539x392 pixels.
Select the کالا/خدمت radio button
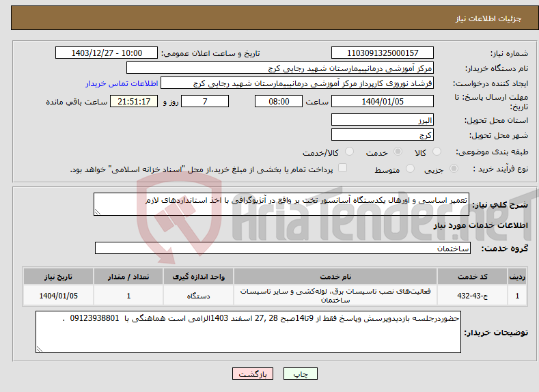tap(349, 152)
